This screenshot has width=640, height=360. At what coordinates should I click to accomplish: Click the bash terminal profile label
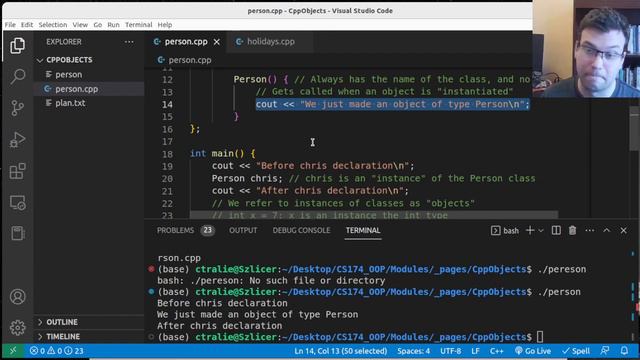[505, 231]
